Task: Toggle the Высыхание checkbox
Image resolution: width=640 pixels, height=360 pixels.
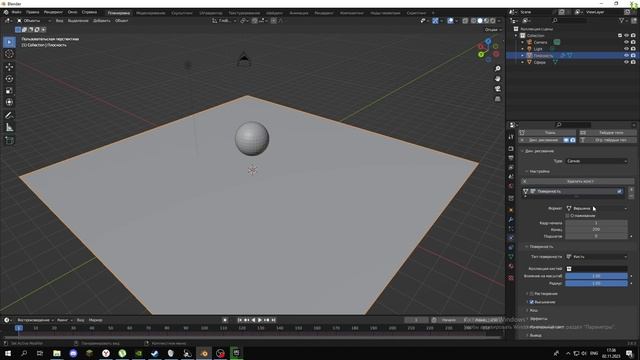Action: (x=531, y=302)
